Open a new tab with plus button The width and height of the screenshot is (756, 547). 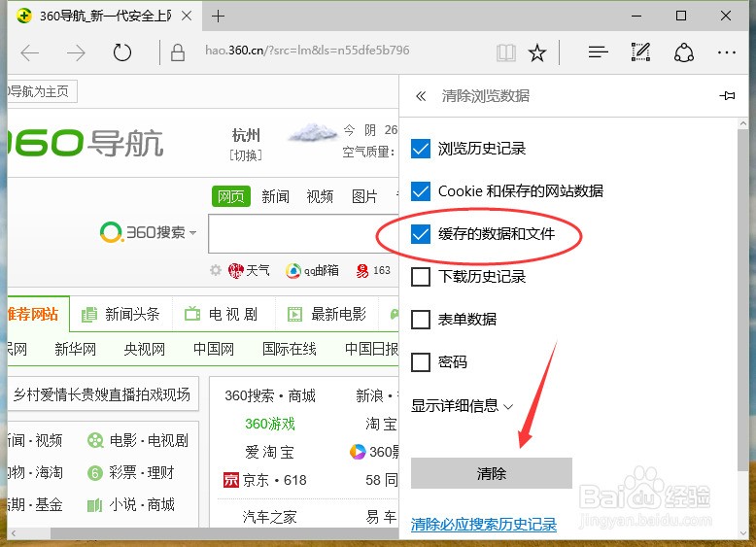point(218,17)
